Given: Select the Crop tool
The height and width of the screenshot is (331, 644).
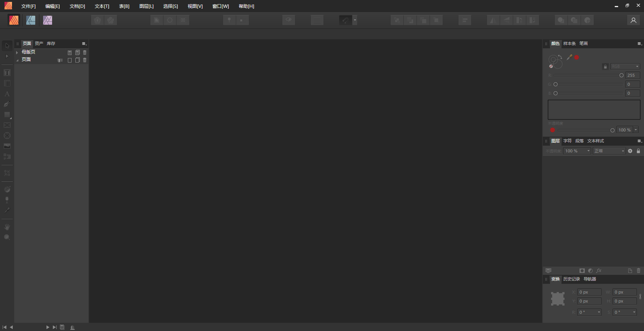Looking at the screenshot, I should click(x=7, y=173).
